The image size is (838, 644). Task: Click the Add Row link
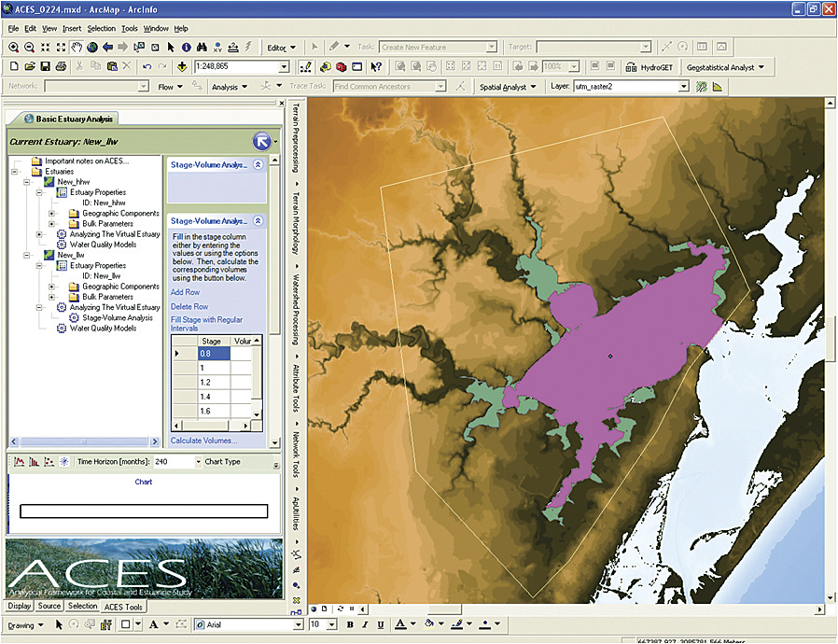point(185,292)
